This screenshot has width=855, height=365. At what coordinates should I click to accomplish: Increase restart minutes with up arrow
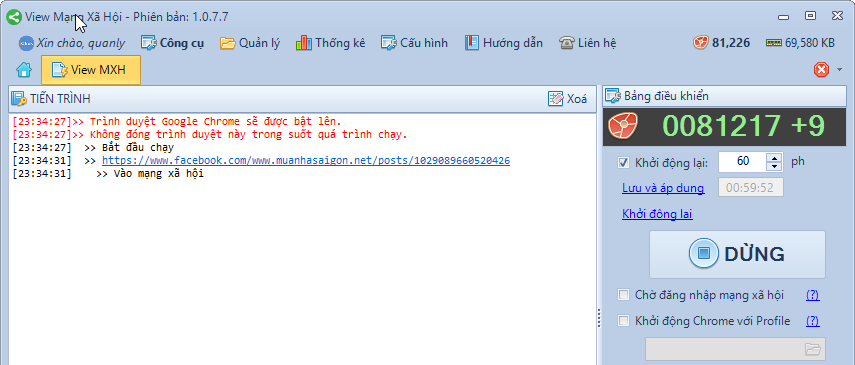[774, 157]
